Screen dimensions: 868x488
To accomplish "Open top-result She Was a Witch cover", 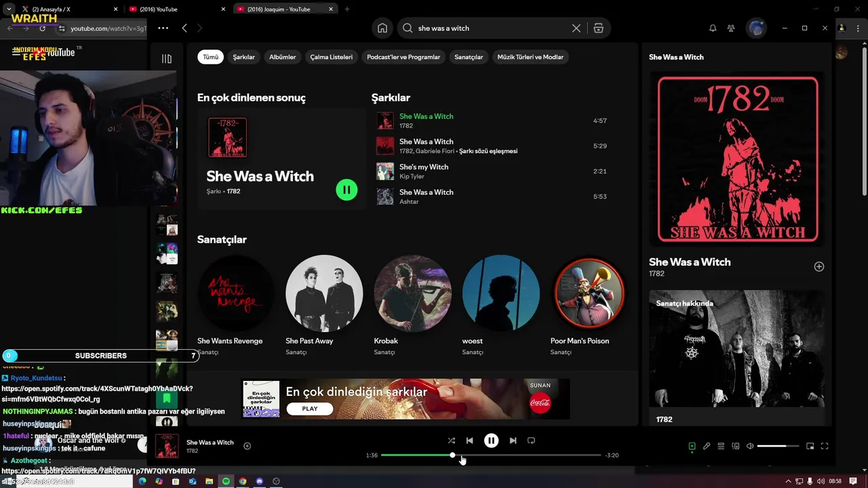I will click(x=227, y=138).
